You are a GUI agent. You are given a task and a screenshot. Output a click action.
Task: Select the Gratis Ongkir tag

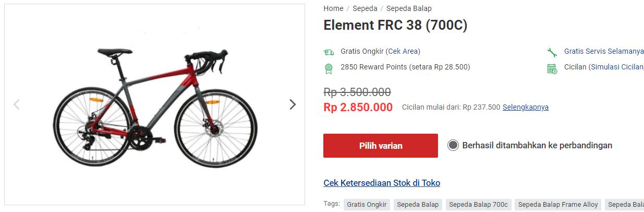click(x=367, y=205)
